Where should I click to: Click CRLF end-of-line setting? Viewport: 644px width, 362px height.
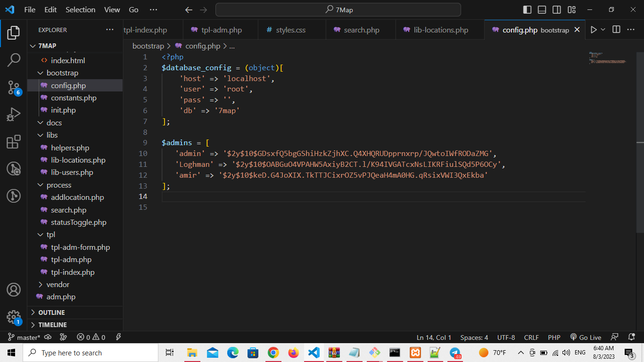531,337
